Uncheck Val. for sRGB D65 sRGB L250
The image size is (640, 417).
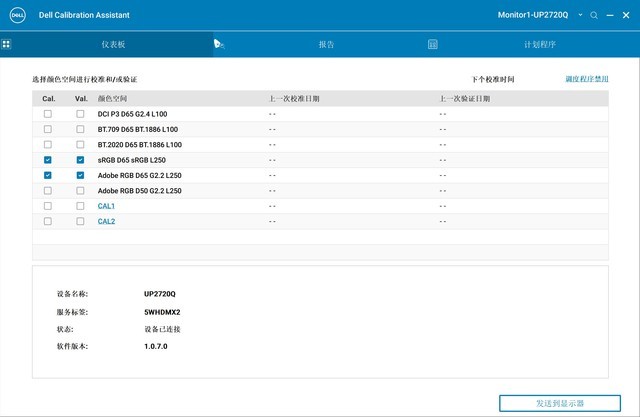tap(80, 160)
